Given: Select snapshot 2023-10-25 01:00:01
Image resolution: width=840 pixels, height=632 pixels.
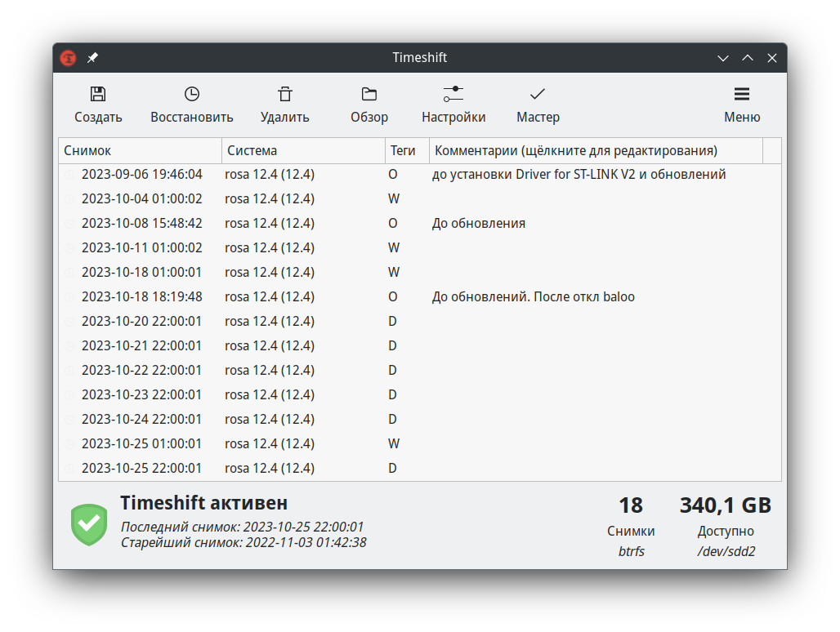Looking at the screenshot, I should [x=419, y=444].
